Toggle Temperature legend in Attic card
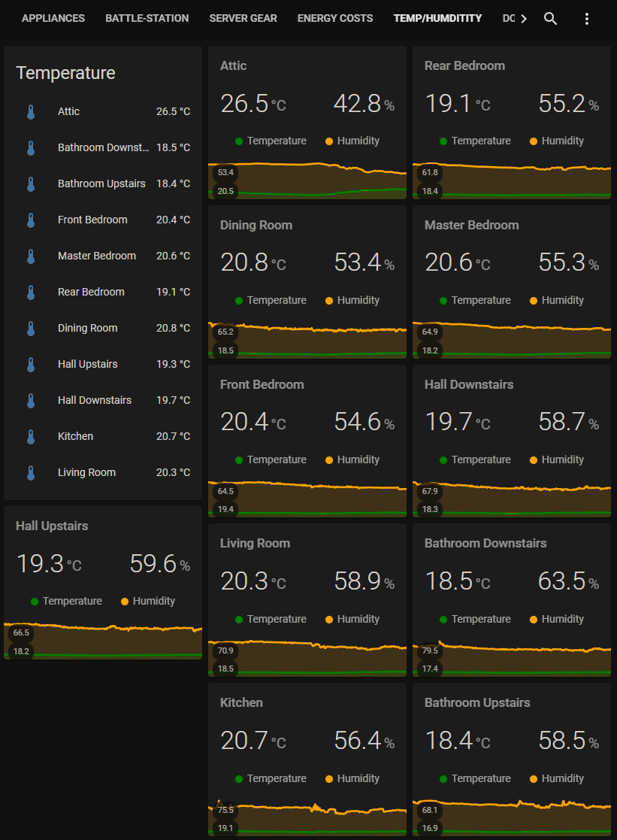 point(271,141)
